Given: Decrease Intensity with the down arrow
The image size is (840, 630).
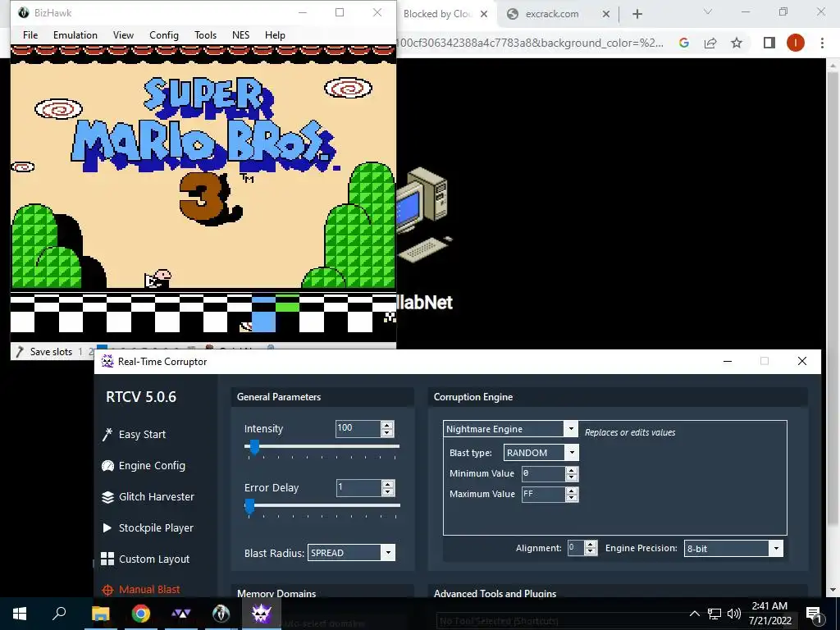Looking at the screenshot, I should (x=387, y=432).
